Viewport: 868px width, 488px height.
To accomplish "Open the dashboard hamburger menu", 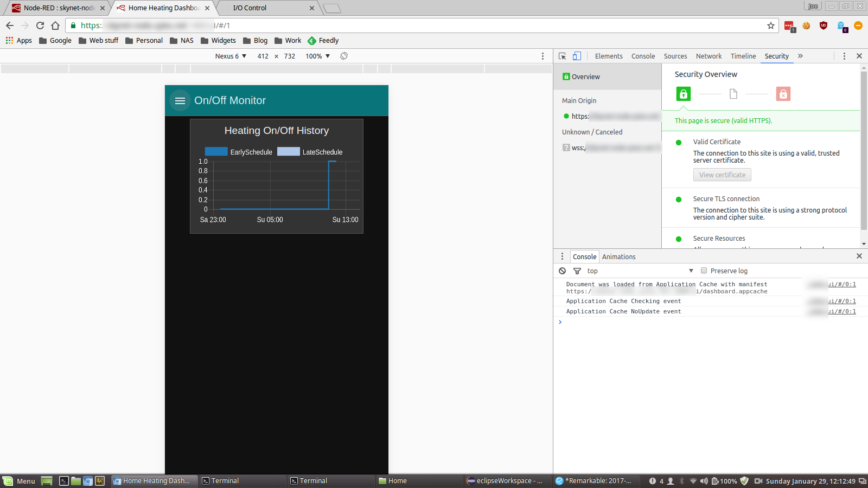I will (180, 101).
